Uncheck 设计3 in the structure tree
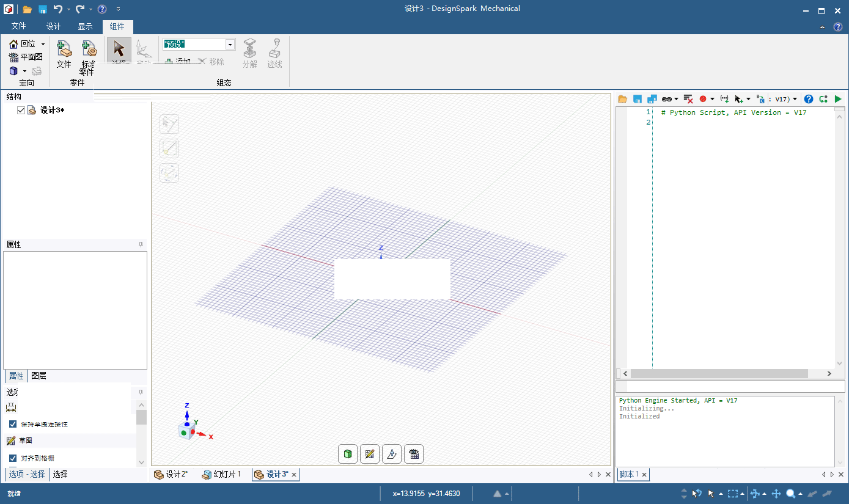 (21, 110)
